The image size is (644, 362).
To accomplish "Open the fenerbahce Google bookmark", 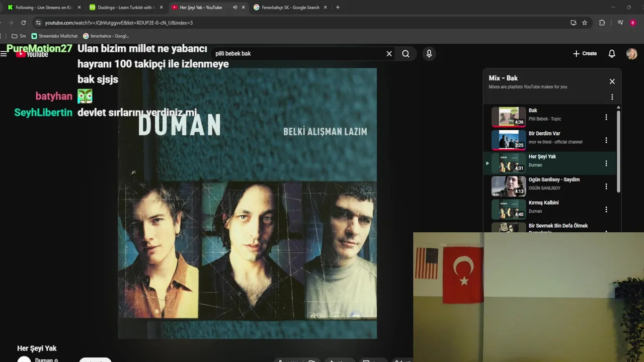I will pos(106,36).
